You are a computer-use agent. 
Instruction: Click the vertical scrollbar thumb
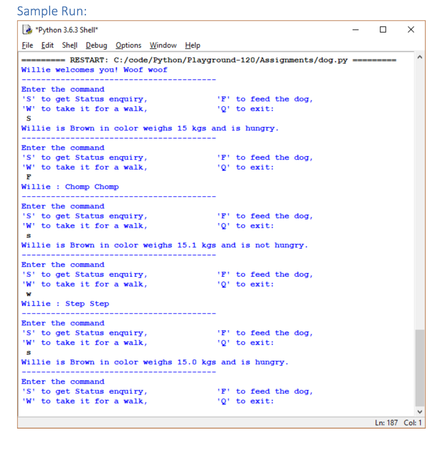pyautogui.click(x=420, y=368)
